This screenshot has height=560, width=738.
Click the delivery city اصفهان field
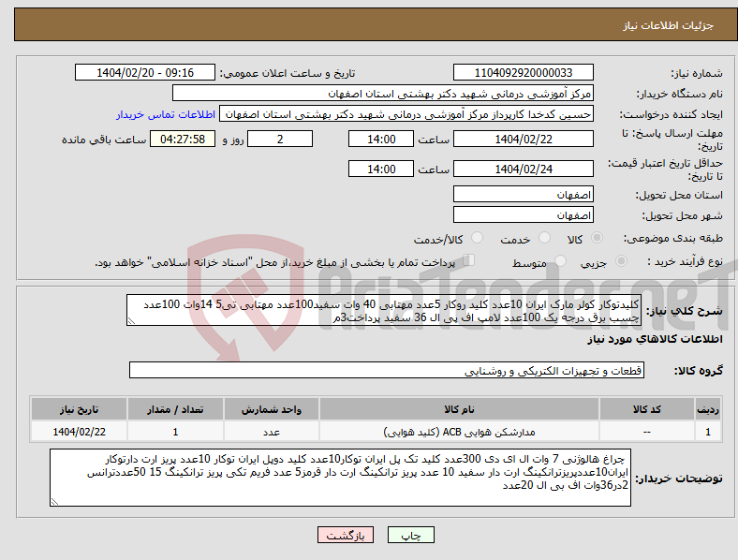(524, 214)
